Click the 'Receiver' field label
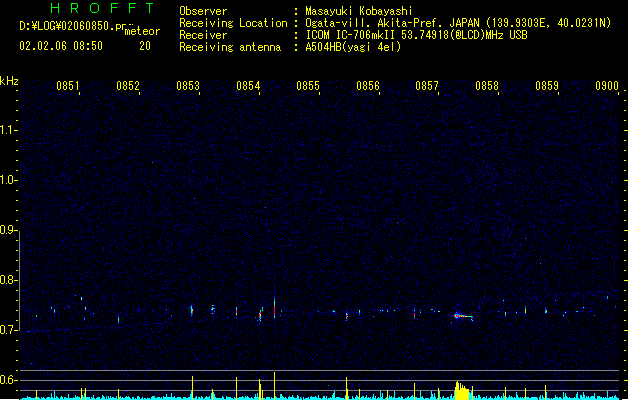629x400 pixels. 203,35
